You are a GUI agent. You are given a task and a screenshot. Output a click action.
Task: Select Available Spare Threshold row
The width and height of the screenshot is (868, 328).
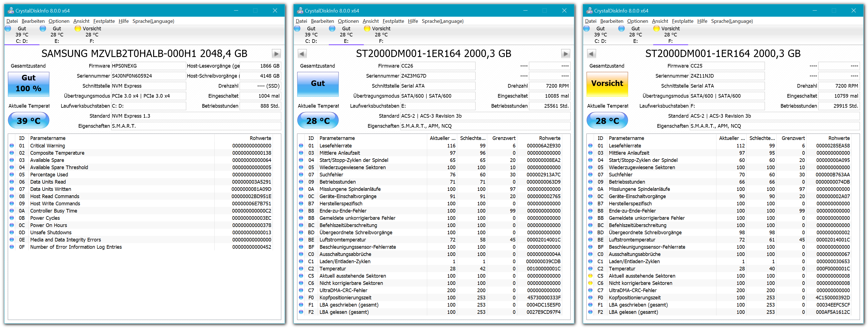pyautogui.click(x=141, y=167)
